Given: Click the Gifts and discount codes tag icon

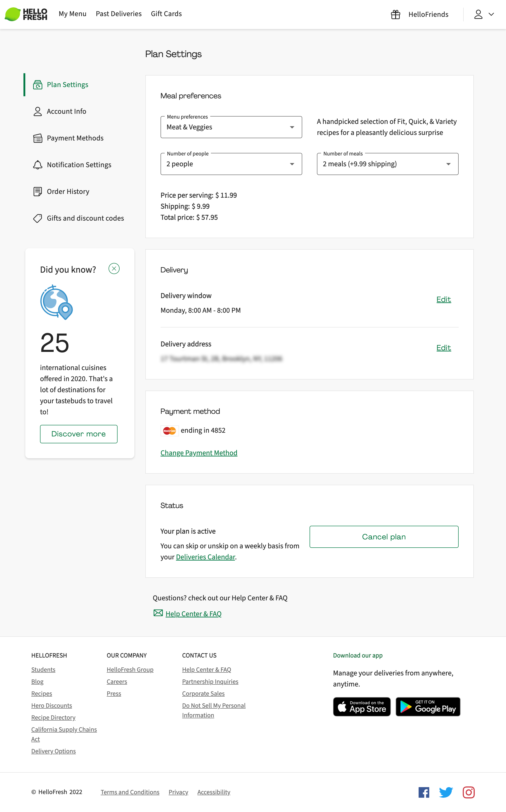Looking at the screenshot, I should click(x=37, y=218).
